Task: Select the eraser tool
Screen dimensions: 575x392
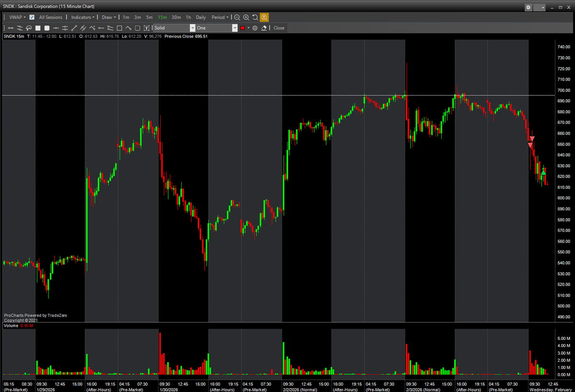Action: [264, 28]
